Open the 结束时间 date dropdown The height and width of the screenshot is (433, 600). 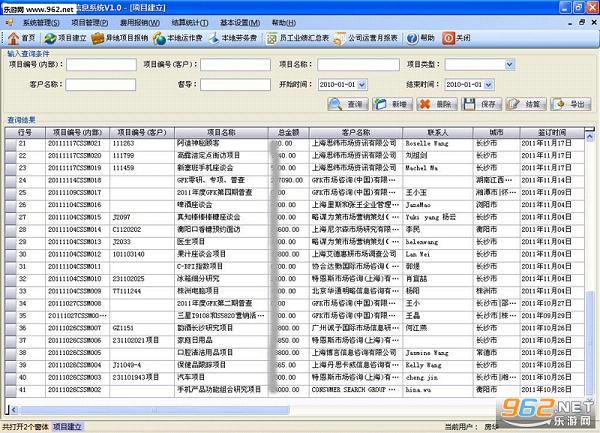tap(489, 85)
